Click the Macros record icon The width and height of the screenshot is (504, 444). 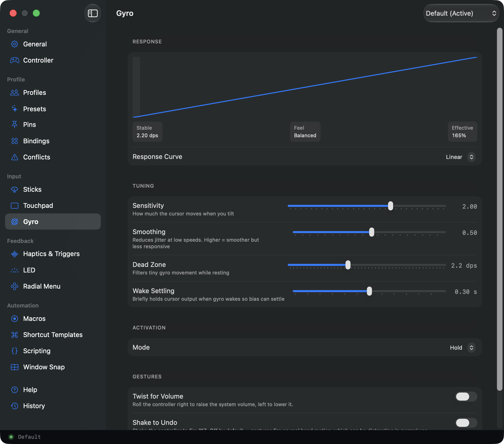click(15, 319)
